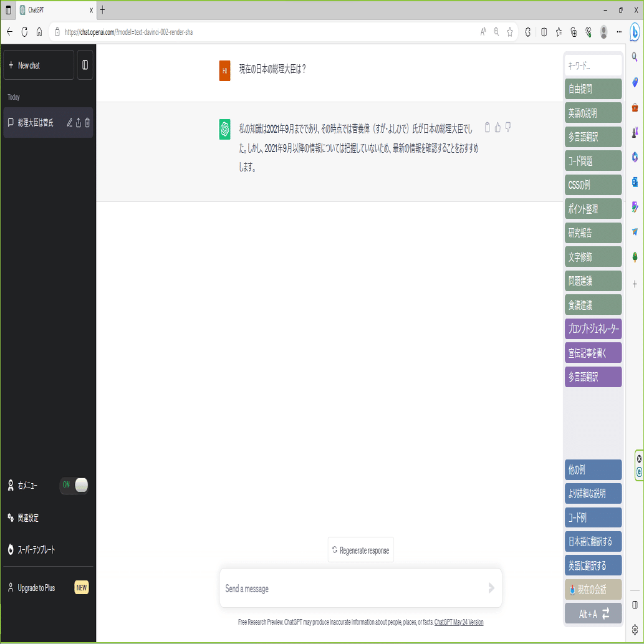This screenshot has height=644, width=644.
Task: Edit the 総理大臣は菅氏 conversation title with the pencil icon
Action: [69, 122]
